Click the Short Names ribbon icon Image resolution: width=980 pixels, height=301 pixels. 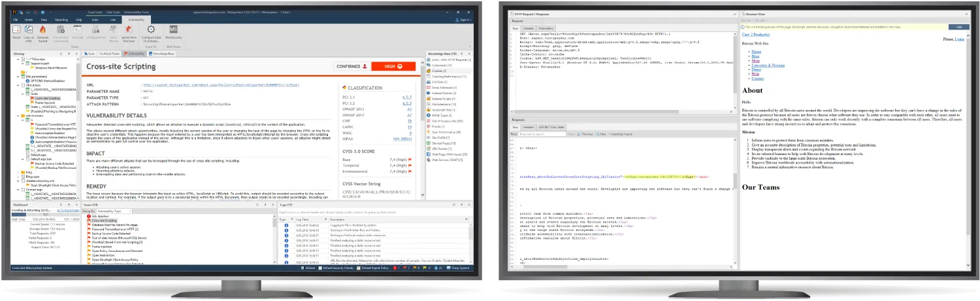coord(113,32)
